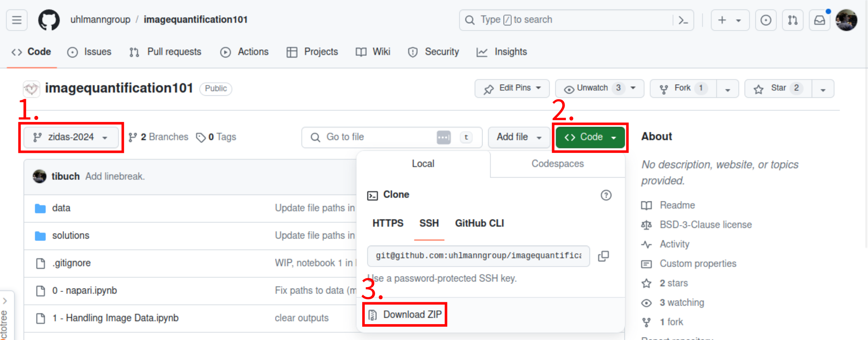Open the Custom properties link
The width and height of the screenshot is (868, 340).
click(698, 264)
